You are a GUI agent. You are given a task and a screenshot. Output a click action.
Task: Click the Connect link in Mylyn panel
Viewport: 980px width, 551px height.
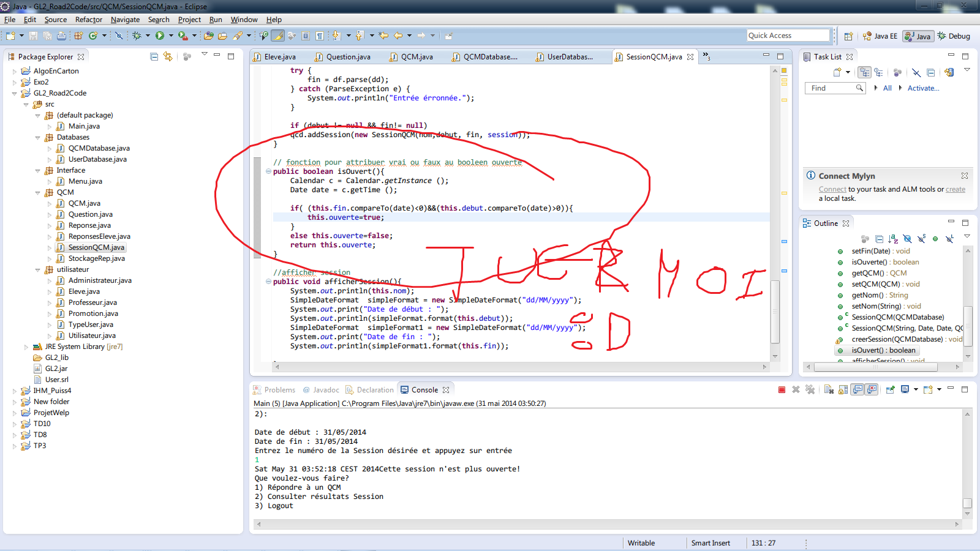pos(832,190)
